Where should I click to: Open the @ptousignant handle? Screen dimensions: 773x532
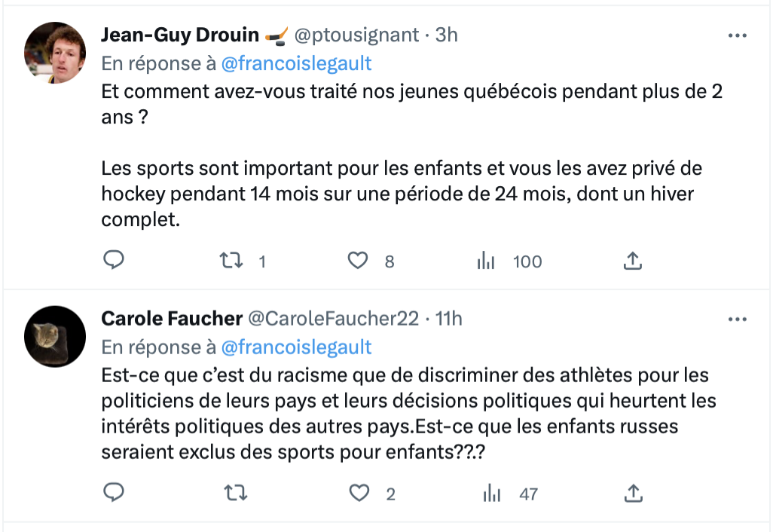[356, 35]
